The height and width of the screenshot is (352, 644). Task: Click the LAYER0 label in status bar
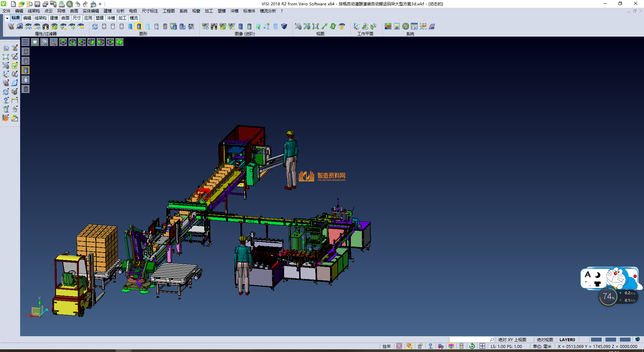click(567, 340)
